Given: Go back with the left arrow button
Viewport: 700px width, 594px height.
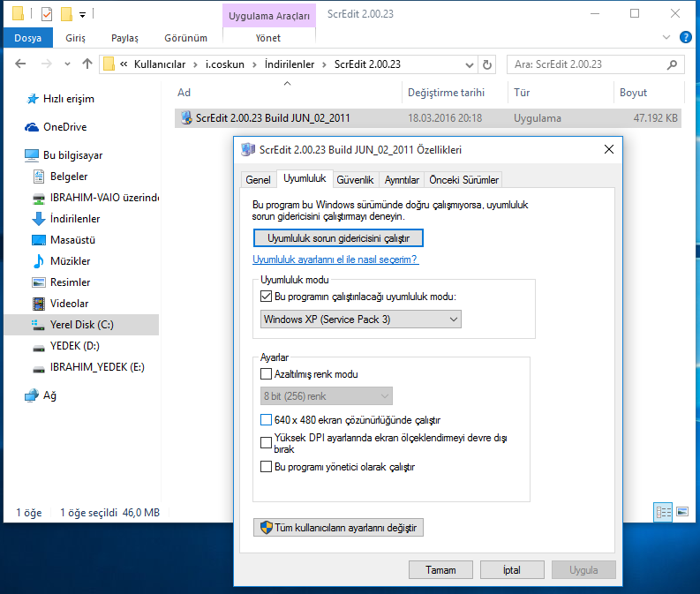Looking at the screenshot, I should coord(20,64).
